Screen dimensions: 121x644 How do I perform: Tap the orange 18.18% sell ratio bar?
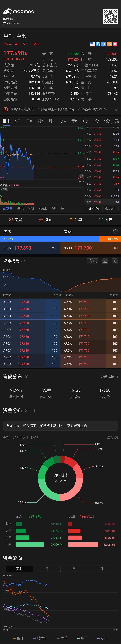pos(110,239)
